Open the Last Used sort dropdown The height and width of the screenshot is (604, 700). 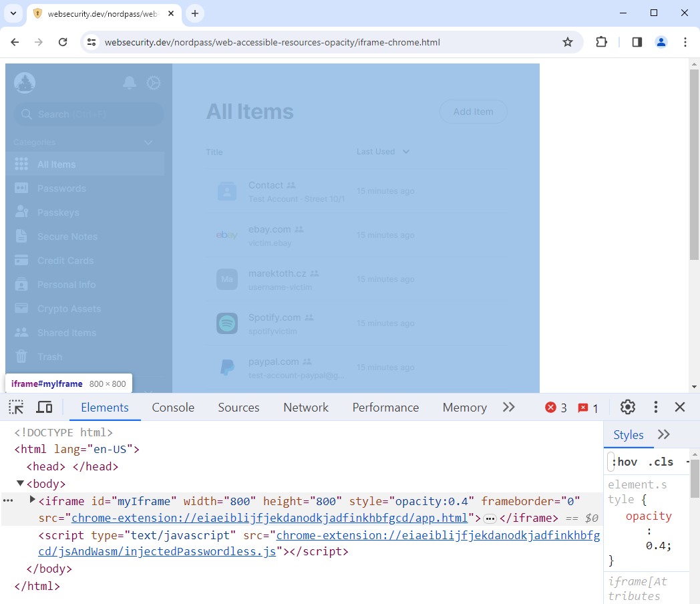383,152
